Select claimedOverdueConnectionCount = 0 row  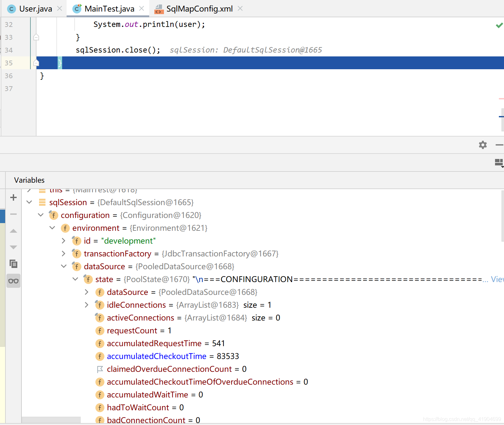coord(263,369)
